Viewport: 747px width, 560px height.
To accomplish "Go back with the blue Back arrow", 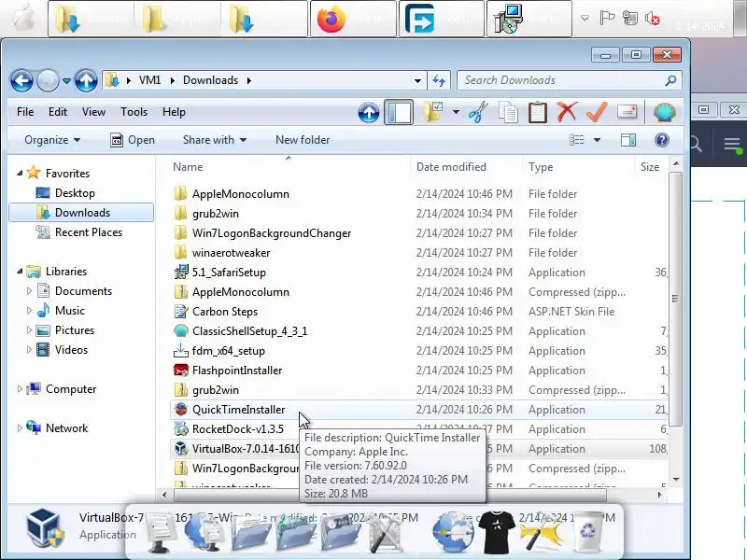I will pyautogui.click(x=21, y=80).
